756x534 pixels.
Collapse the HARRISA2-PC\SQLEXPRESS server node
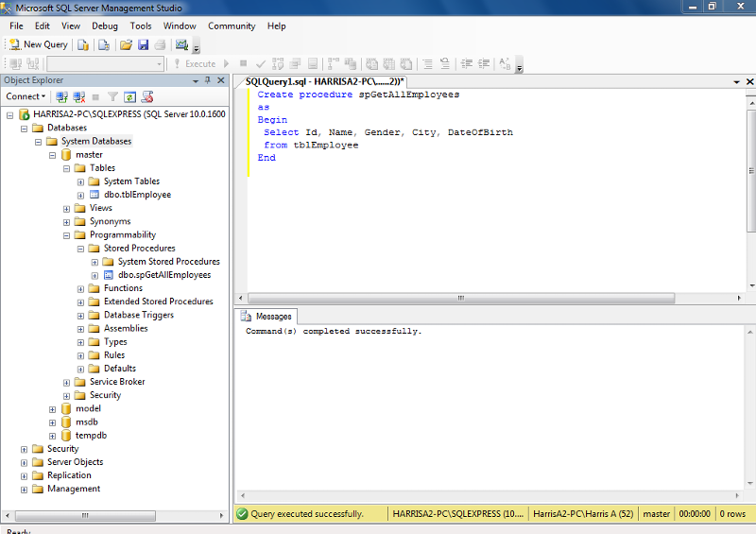(x=9, y=114)
